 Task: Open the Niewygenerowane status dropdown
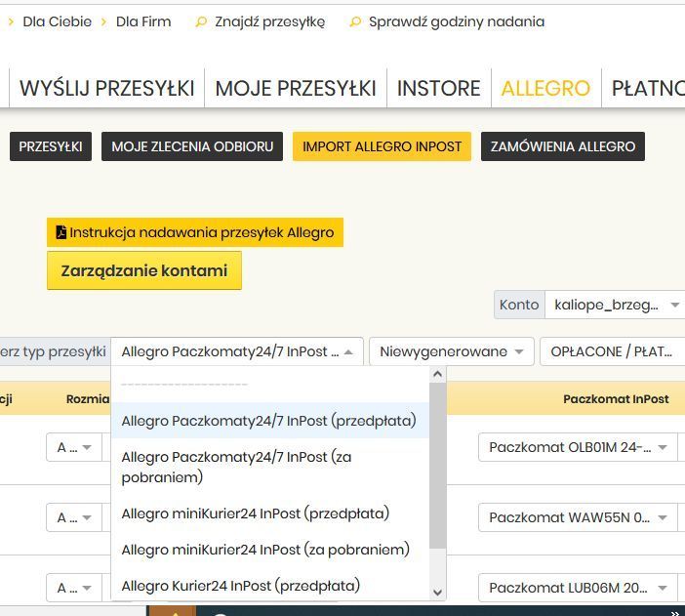pyautogui.click(x=452, y=351)
